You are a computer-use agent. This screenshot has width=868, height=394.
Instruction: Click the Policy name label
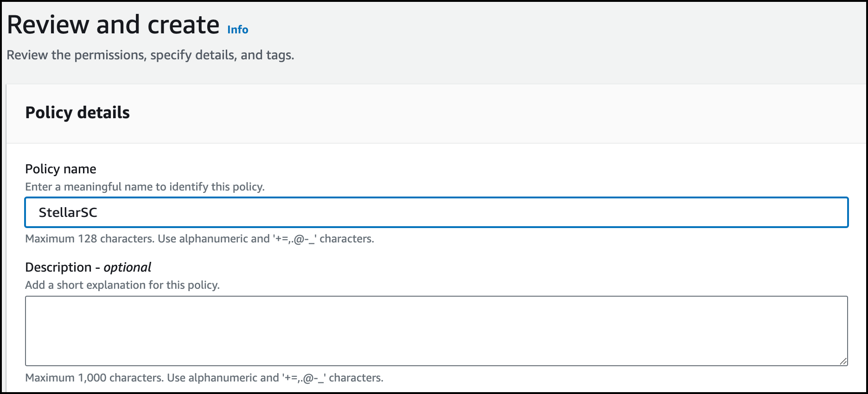pos(61,169)
